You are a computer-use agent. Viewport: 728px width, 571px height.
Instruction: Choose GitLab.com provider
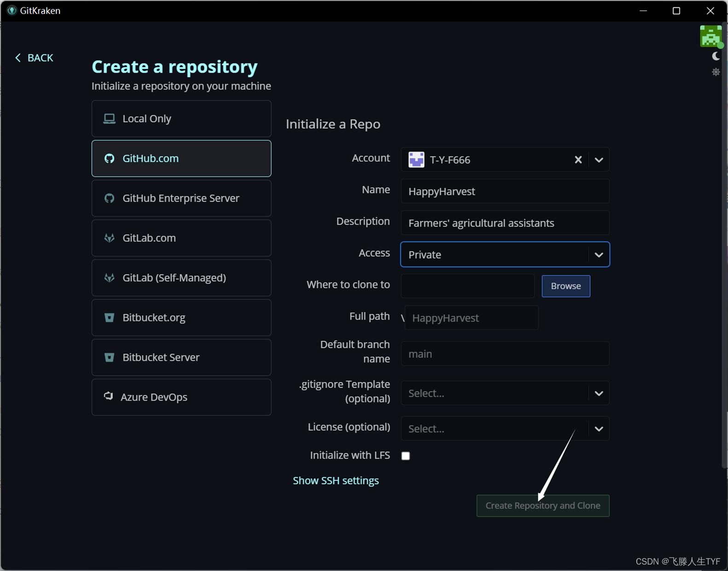(181, 238)
